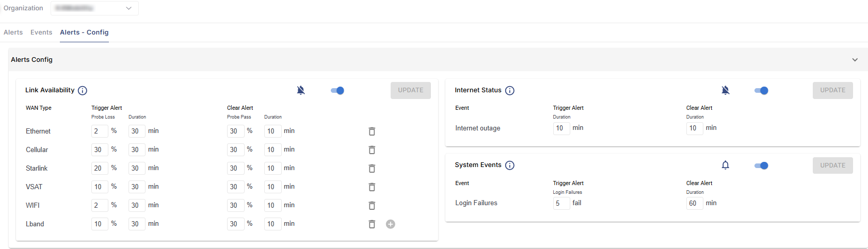Click the Cellular probe loss percentage field

coord(99,150)
